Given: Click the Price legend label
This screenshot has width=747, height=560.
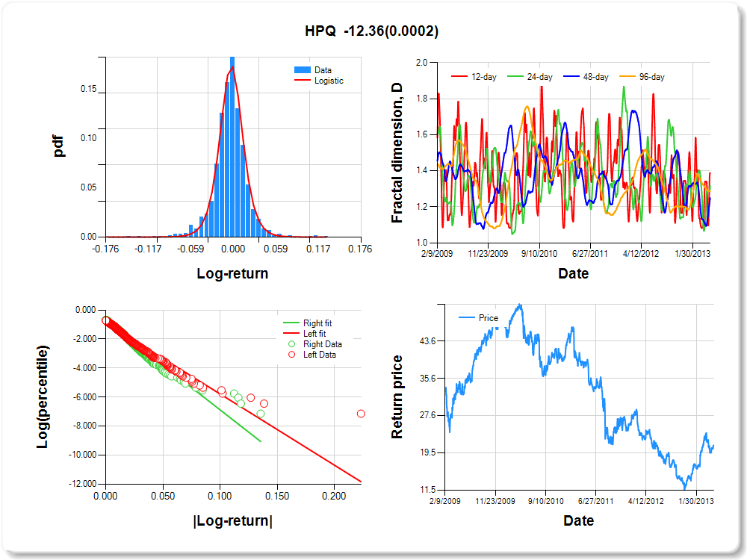Looking at the screenshot, I should [489, 317].
